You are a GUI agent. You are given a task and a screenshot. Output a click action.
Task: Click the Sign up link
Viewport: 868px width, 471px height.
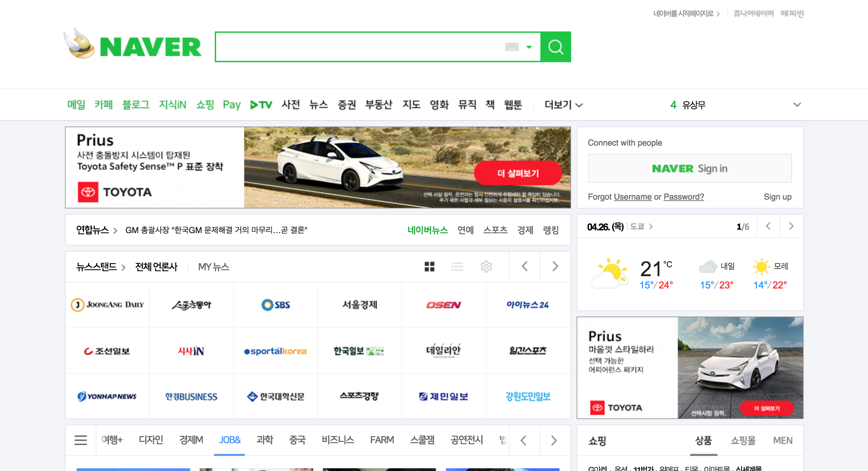tap(778, 197)
